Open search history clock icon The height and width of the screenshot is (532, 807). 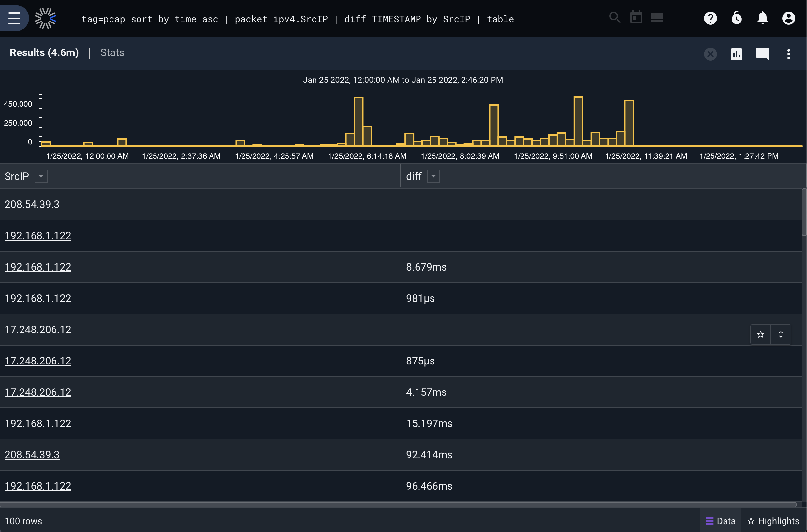tap(737, 18)
